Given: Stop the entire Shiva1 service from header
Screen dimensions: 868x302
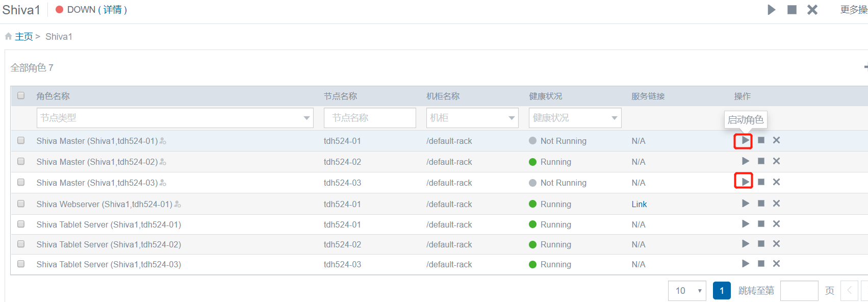Looking at the screenshot, I should [792, 10].
